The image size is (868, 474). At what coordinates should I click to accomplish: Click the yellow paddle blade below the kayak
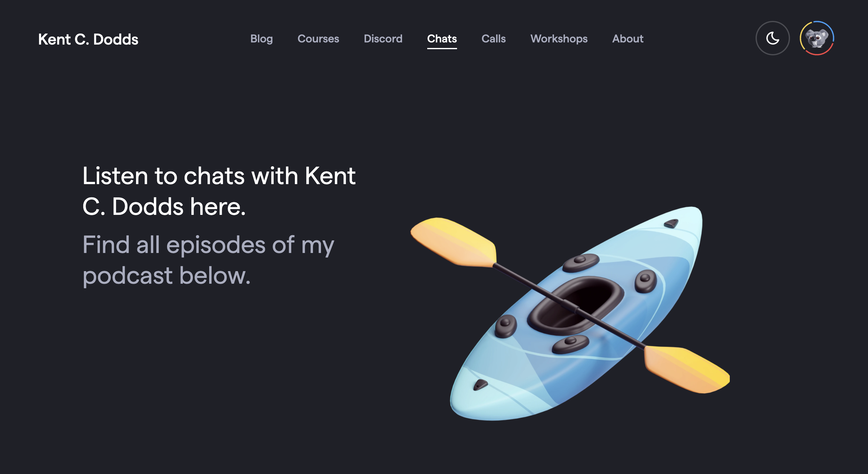pos(686,369)
